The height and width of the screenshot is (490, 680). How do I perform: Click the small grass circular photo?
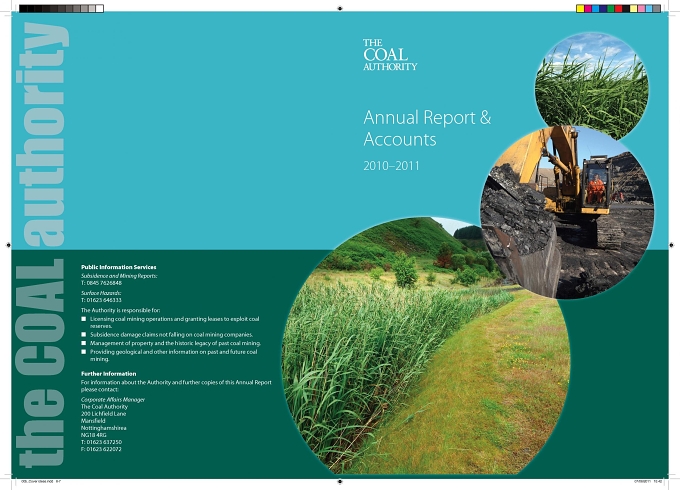pos(592,86)
